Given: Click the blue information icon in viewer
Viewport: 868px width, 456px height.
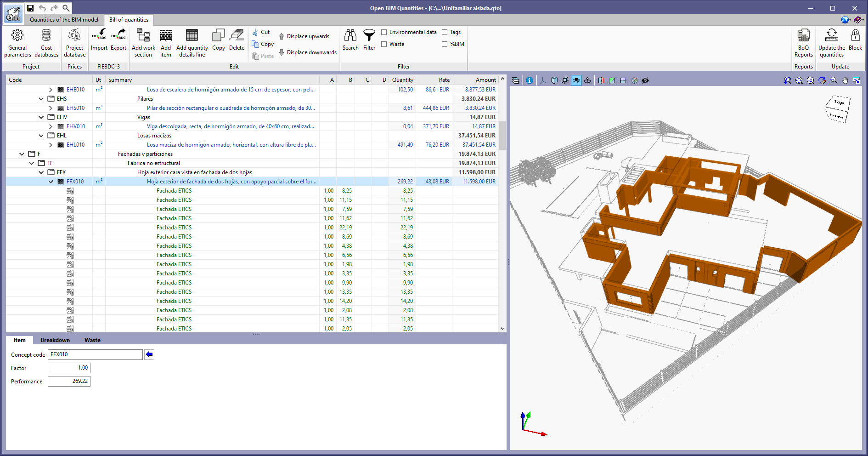Looking at the screenshot, I should 530,80.
